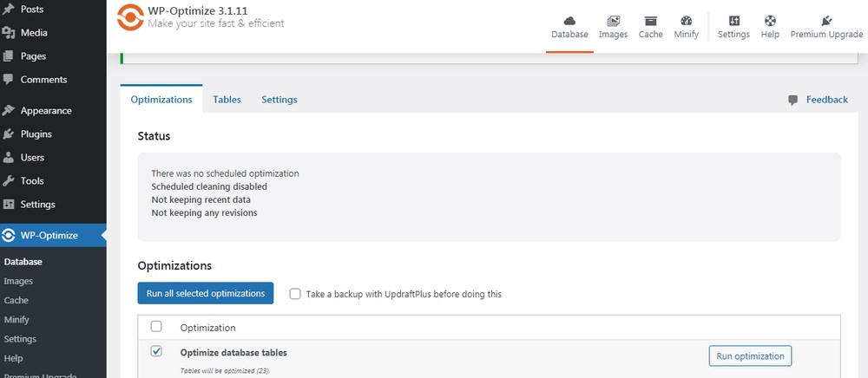Click Premium Upgrade label in top navigation

[x=826, y=35]
